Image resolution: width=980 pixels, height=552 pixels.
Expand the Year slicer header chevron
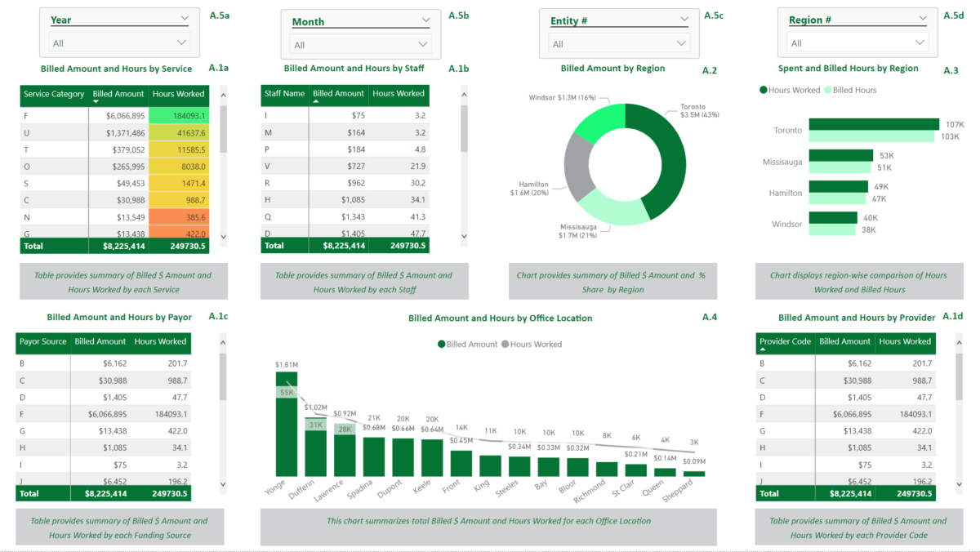click(x=184, y=19)
